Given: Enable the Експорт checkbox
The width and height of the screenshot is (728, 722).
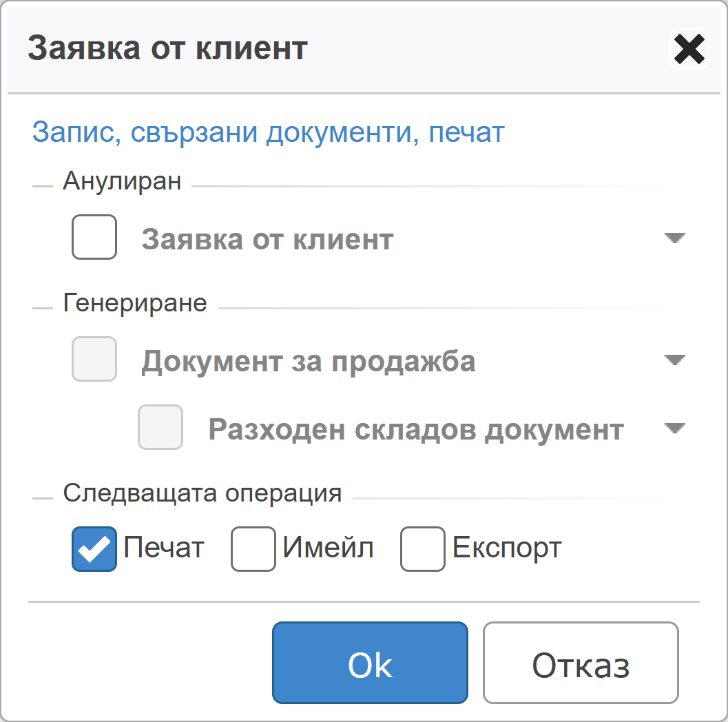Looking at the screenshot, I should [422, 549].
